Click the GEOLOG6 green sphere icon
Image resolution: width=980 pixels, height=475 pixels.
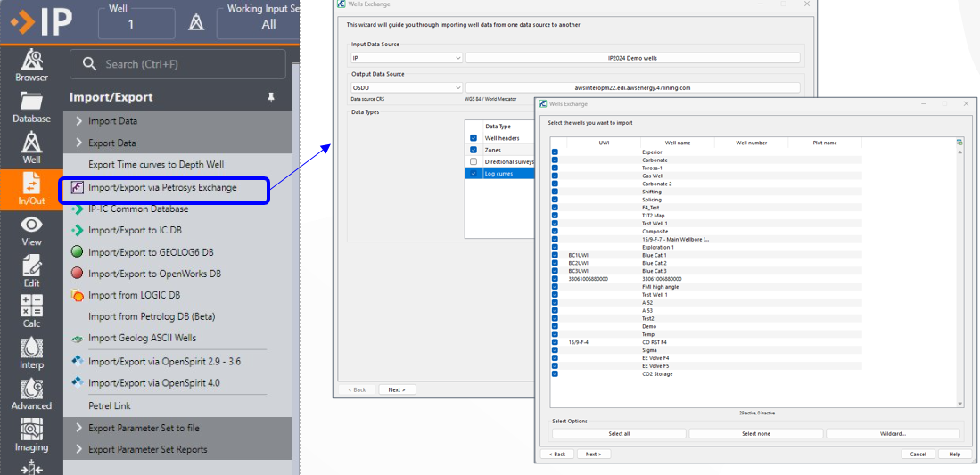pyautogui.click(x=78, y=252)
